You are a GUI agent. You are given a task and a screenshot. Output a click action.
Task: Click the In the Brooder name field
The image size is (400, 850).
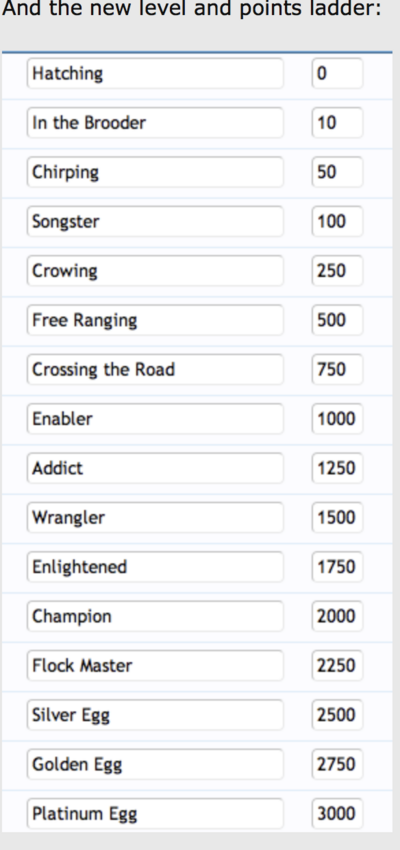click(x=155, y=123)
